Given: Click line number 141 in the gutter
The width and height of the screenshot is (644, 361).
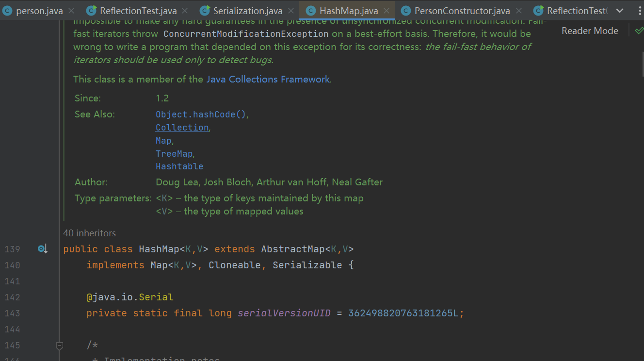Looking at the screenshot, I should 12,281.
